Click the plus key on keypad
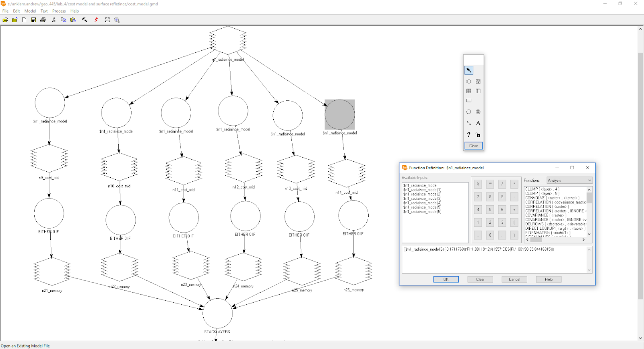Screen dimensions: 644x349 pyautogui.click(x=514, y=210)
